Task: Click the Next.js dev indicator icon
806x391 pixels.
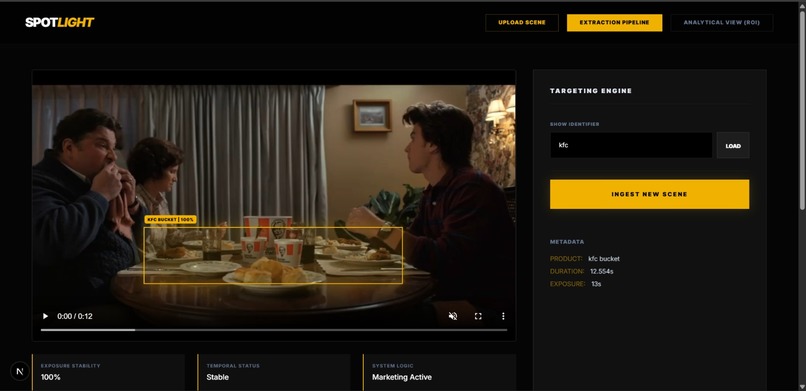Action: point(20,370)
